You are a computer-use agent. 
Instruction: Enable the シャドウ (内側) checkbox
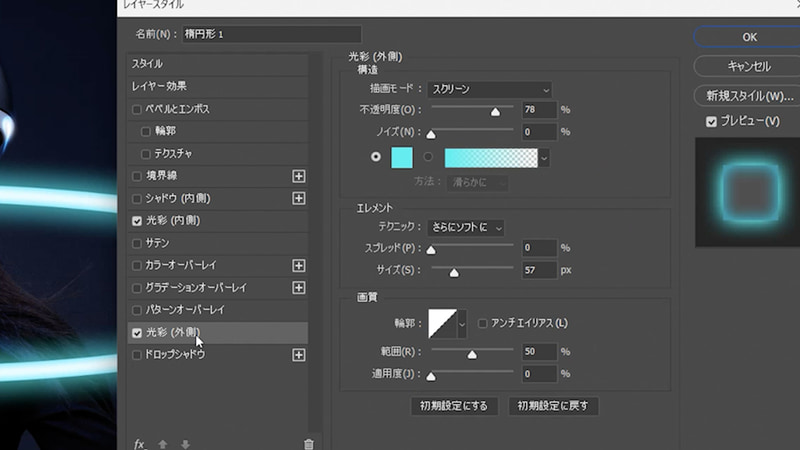(x=136, y=198)
